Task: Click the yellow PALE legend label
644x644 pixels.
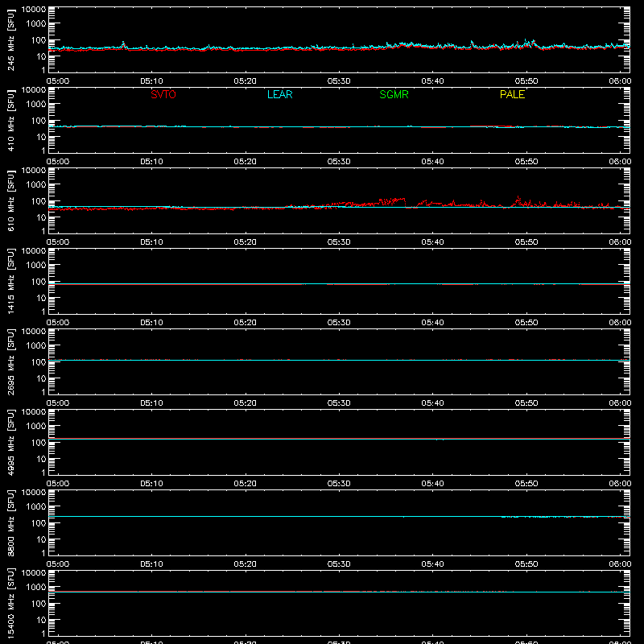Action: tap(512, 94)
